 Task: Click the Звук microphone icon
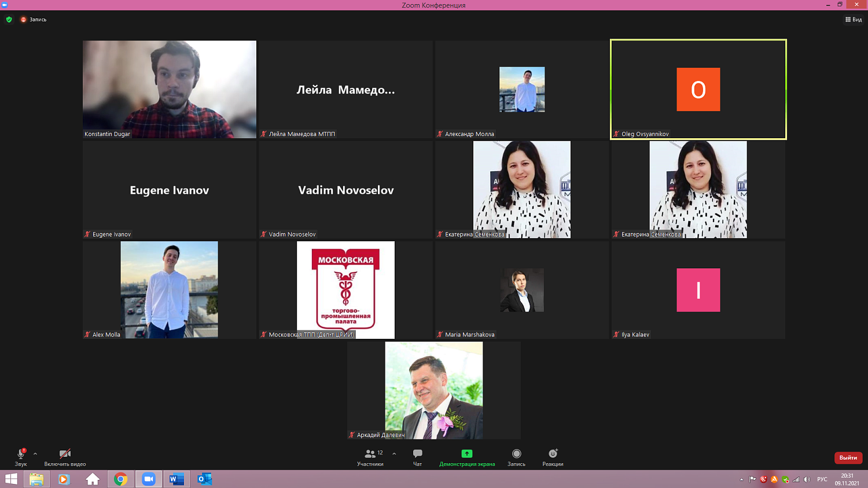click(21, 454)
